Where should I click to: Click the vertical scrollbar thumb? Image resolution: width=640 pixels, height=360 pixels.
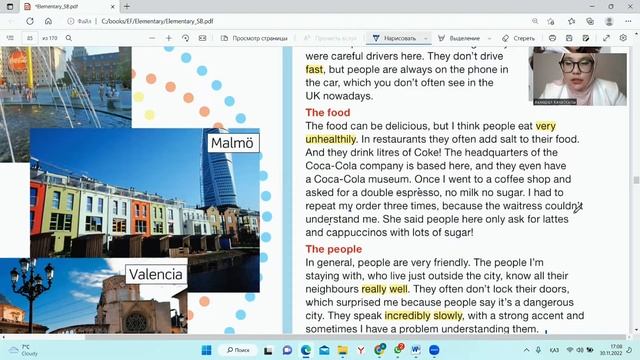point(636,180)
